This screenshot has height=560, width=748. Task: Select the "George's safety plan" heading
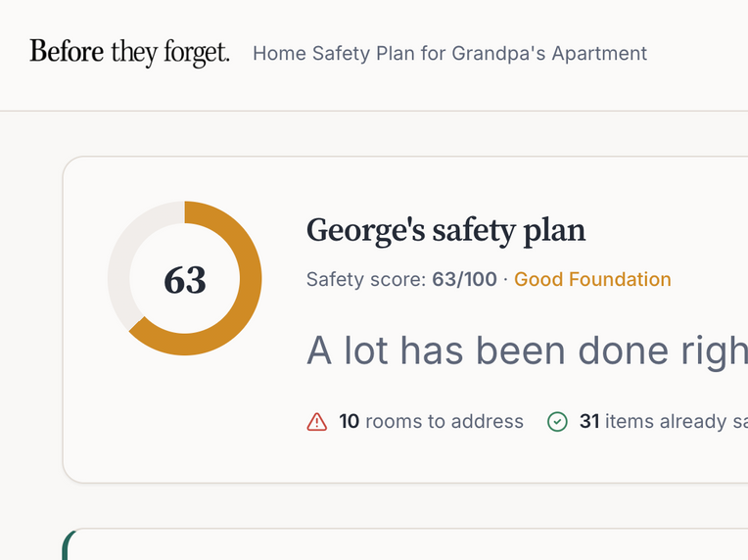445,230
